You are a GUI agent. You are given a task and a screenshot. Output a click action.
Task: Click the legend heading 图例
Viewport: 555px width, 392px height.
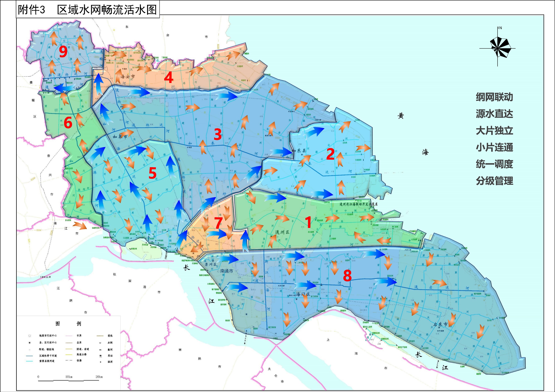(x=68, y=324)
